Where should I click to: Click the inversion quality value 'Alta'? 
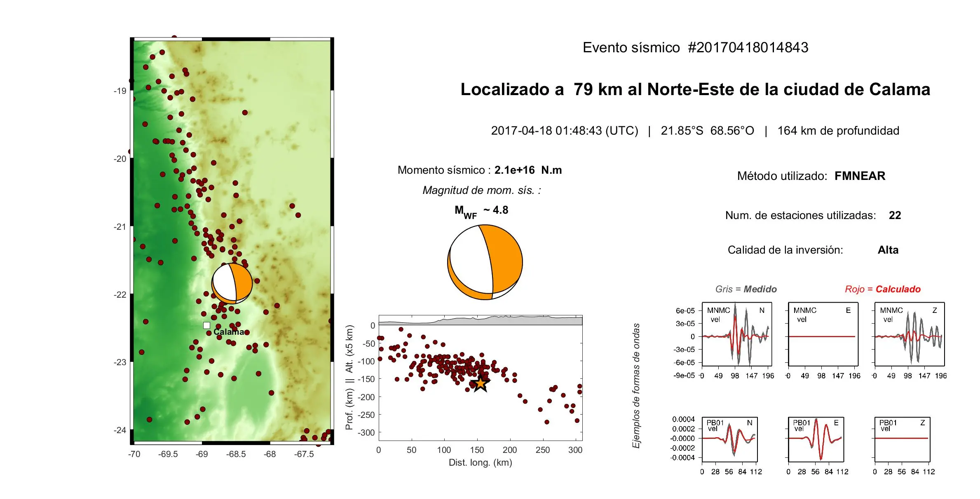(x=888, y=250)
